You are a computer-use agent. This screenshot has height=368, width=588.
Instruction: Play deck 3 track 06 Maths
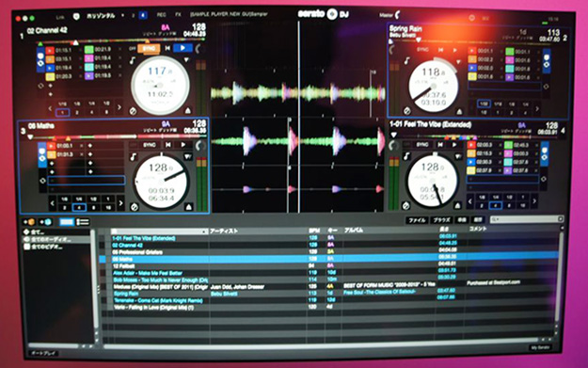pos(183,144)
